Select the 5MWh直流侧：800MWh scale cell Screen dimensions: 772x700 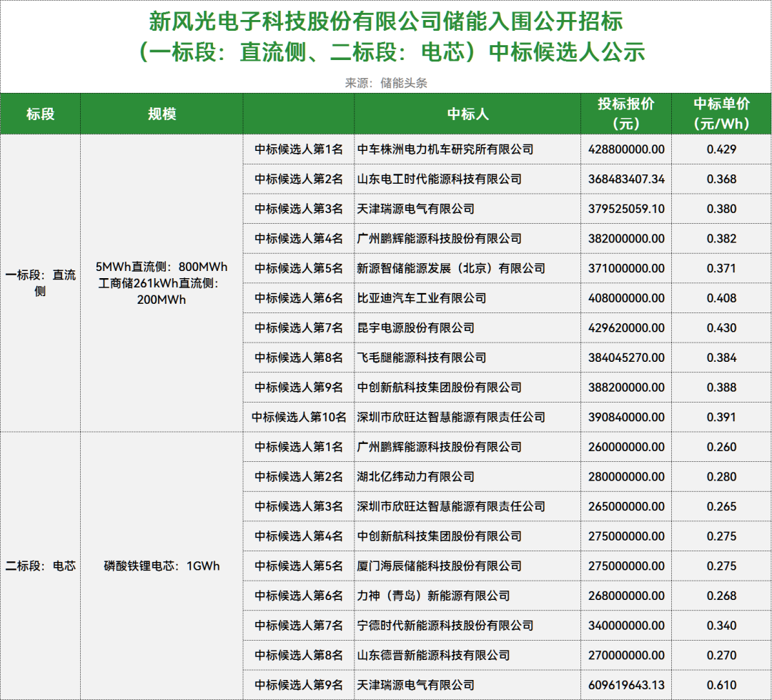[162, 282]
